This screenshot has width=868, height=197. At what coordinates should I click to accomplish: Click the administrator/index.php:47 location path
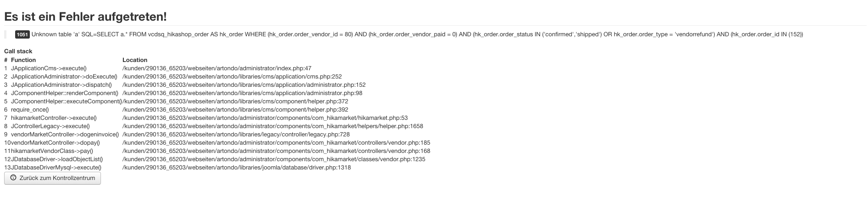(217, 68)
